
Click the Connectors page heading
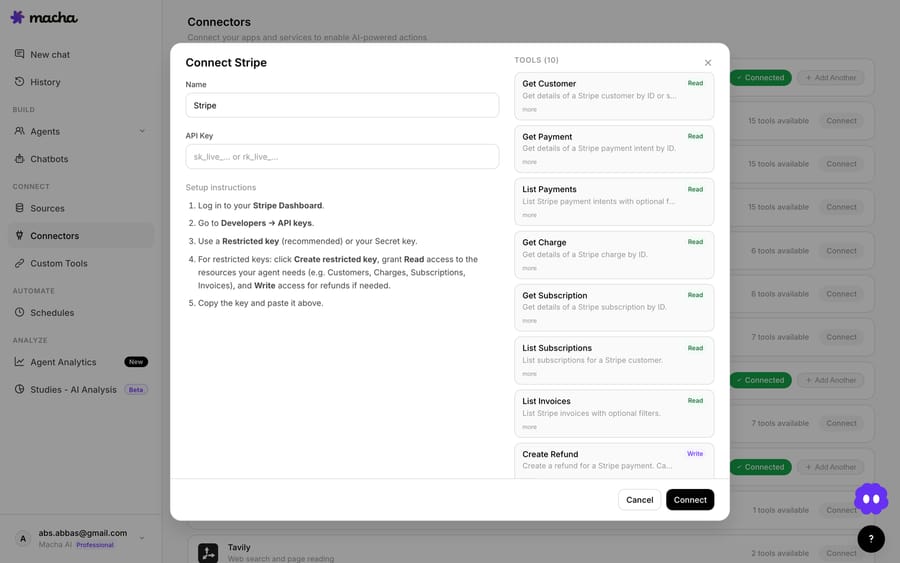coord(219,22)
